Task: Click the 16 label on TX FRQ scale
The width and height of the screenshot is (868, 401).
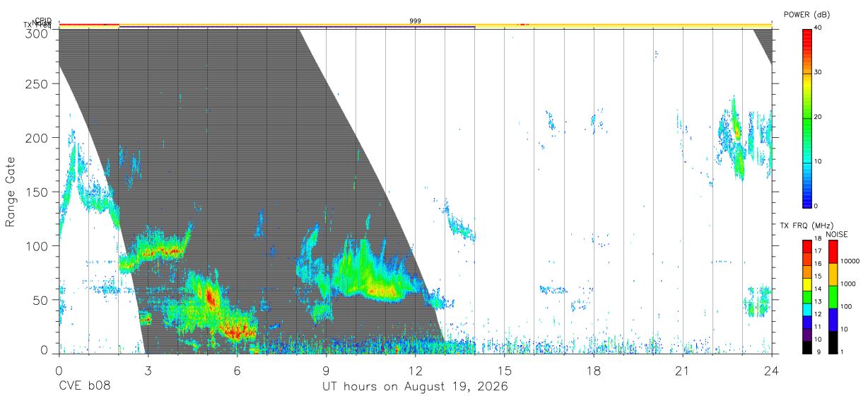Action: (819, 264)
